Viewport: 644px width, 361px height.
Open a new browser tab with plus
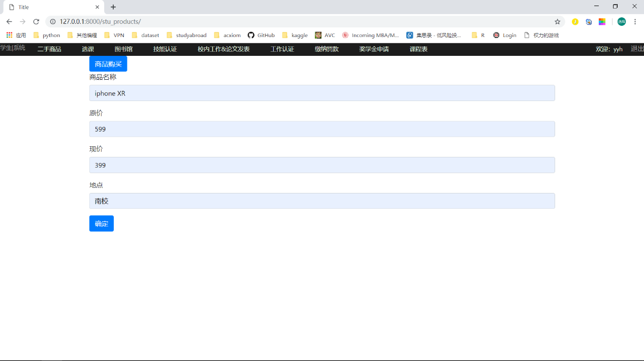tap(113, 7)
